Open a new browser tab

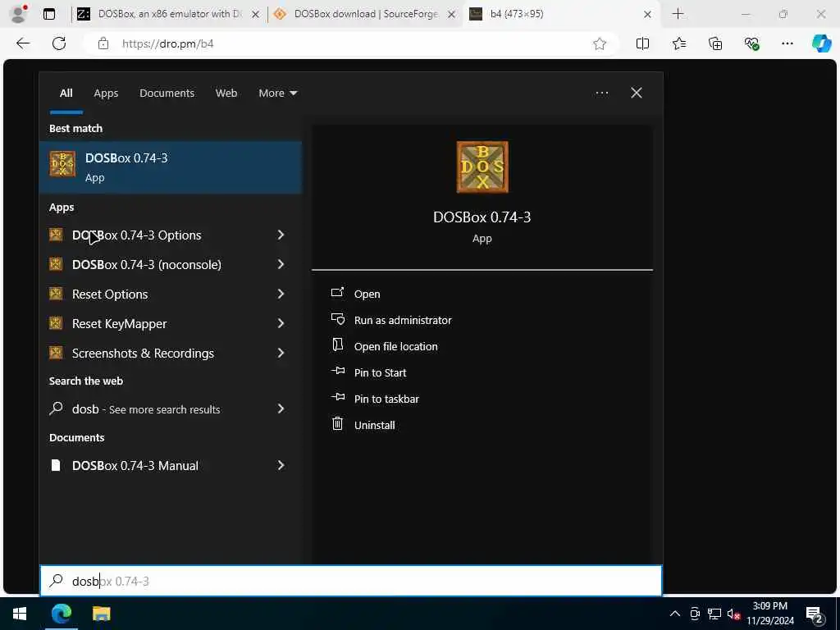(678, 14)
